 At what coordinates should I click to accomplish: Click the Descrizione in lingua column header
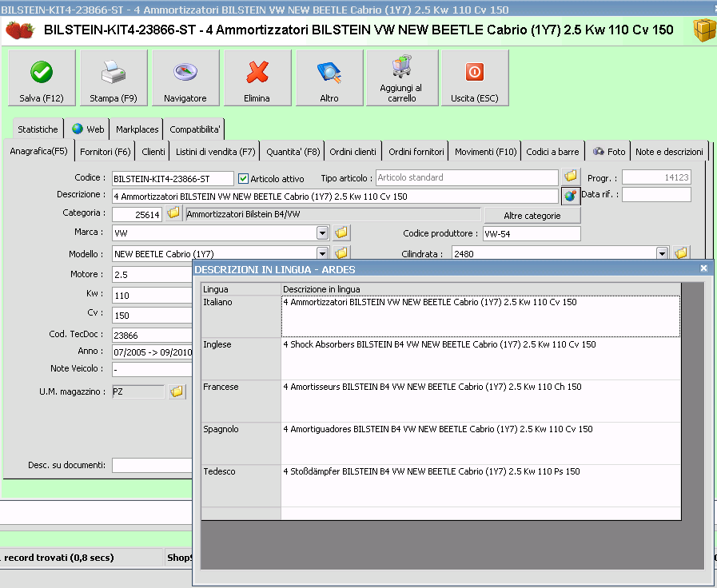pos(480,289)
